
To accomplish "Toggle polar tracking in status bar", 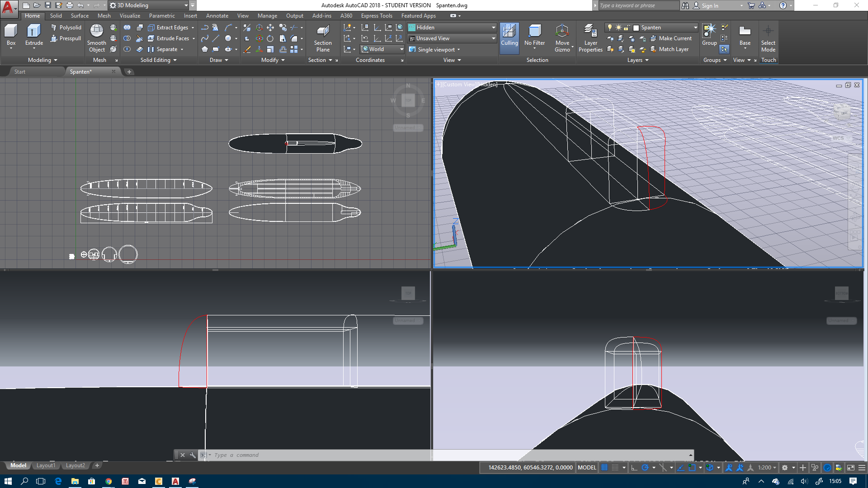I will tap(645, 468).
